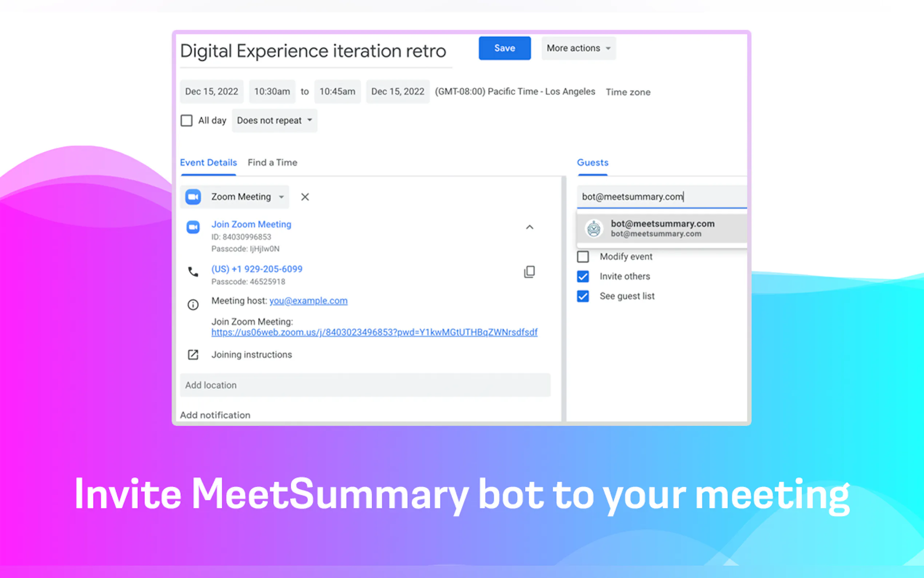Screen dimensions: 924x578
Task: Save the event
Action: pyautogui.click(x=504, y=48)
